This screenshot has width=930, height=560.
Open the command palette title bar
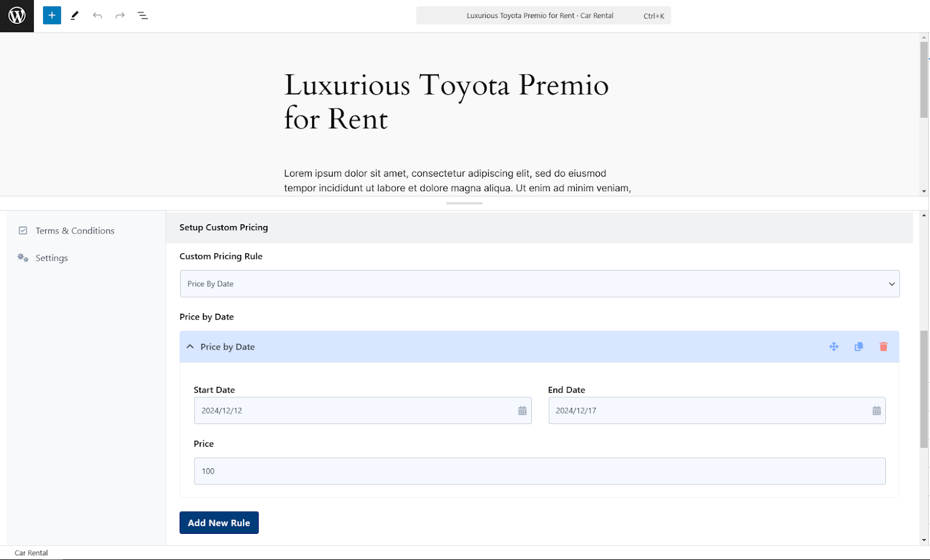pos(543,16)
